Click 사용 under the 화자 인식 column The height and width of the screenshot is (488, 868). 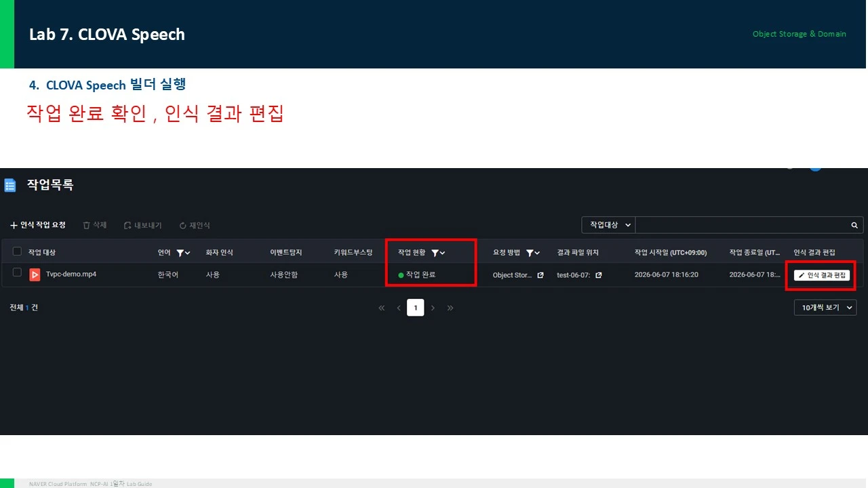[213, 274]
